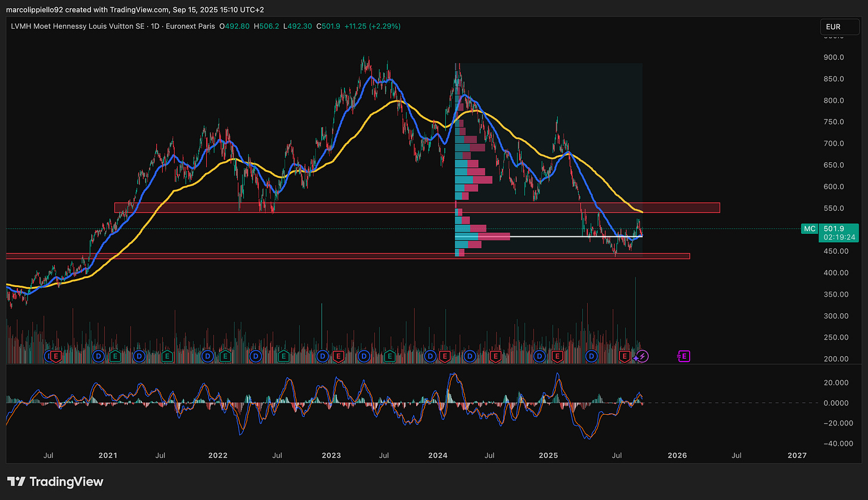The height and width of the screenshot is (500, 868).
Task: Click the 2022 label on time axis
Action: (218, 455)
